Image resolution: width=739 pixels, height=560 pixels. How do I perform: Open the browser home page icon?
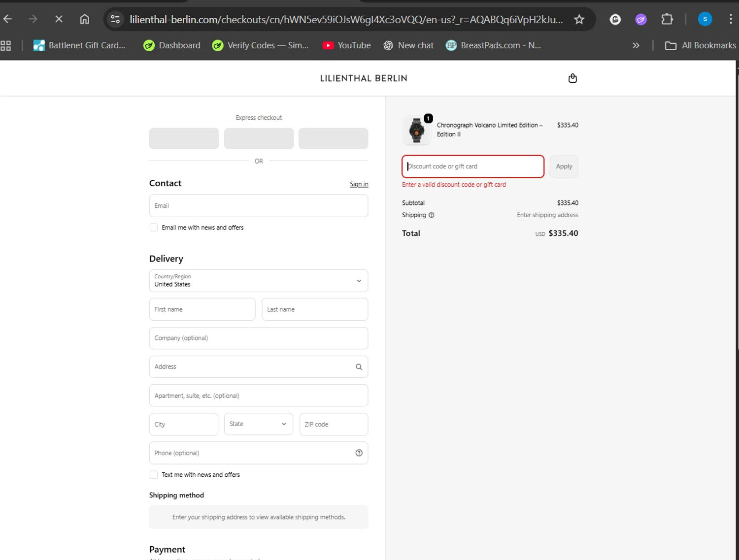(85, 19)
